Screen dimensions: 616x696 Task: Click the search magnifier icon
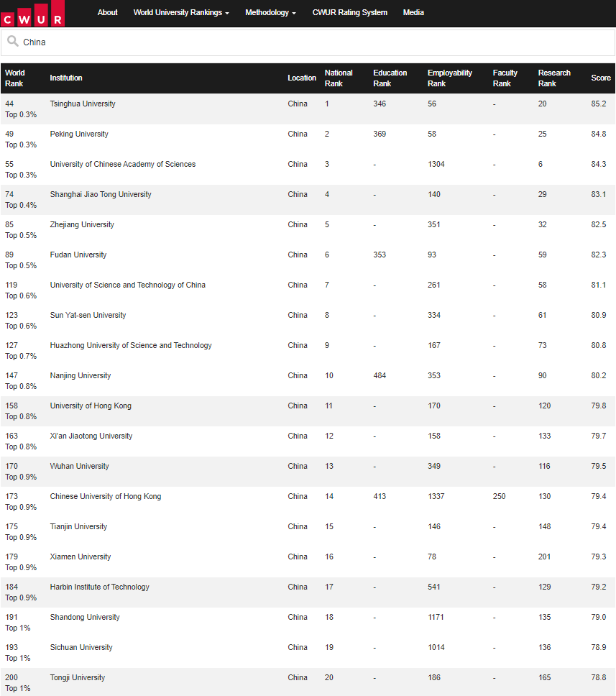point(13,41)
